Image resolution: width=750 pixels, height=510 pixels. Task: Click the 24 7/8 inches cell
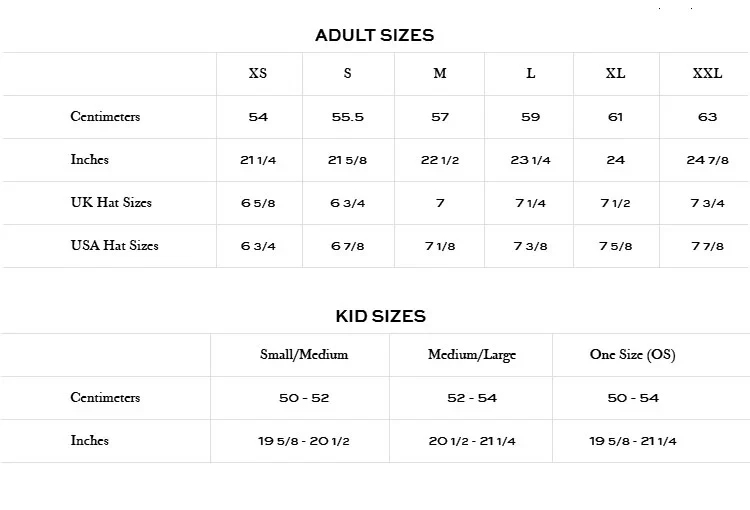tap(707, 160)
